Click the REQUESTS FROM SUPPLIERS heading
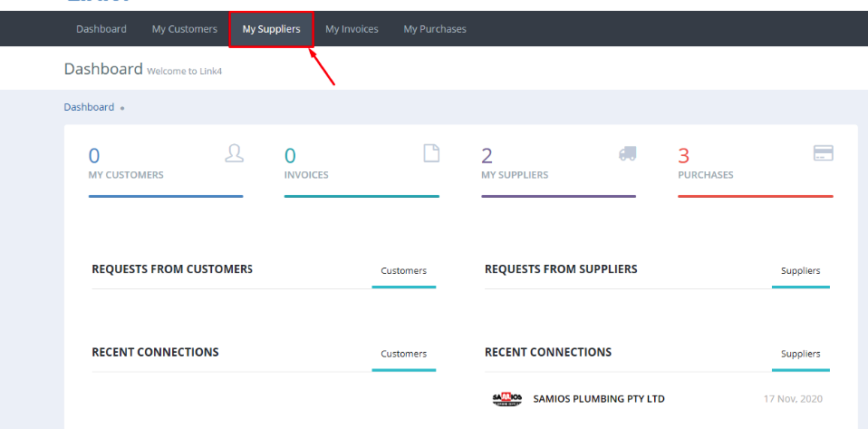The image size is (868, 429). 561,268
